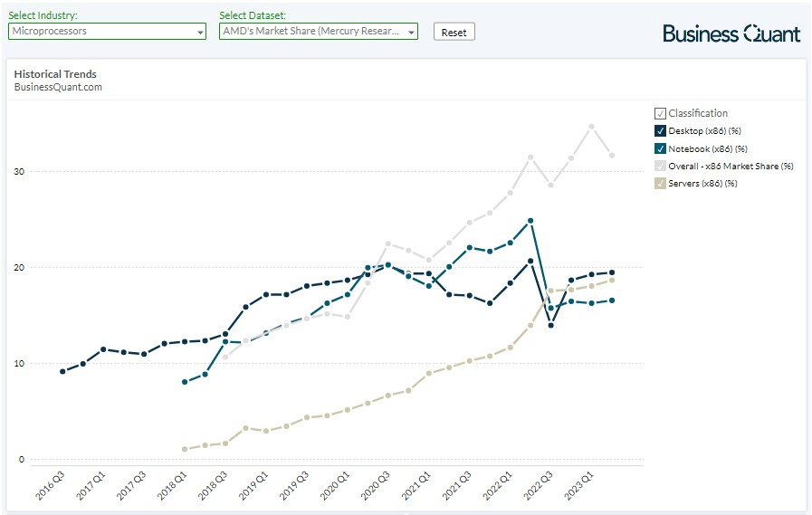Open the Select Industry dropdown

[107, 32]
